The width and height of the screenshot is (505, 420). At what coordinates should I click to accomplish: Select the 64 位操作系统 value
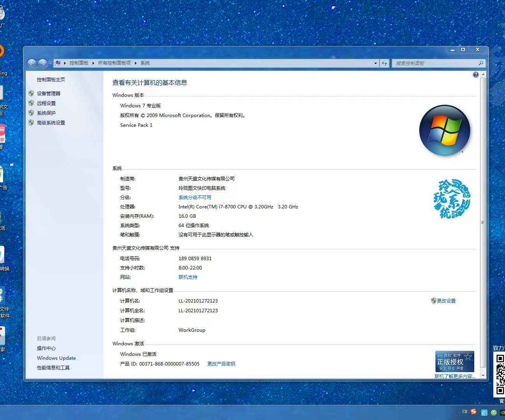tap(194, 226)
